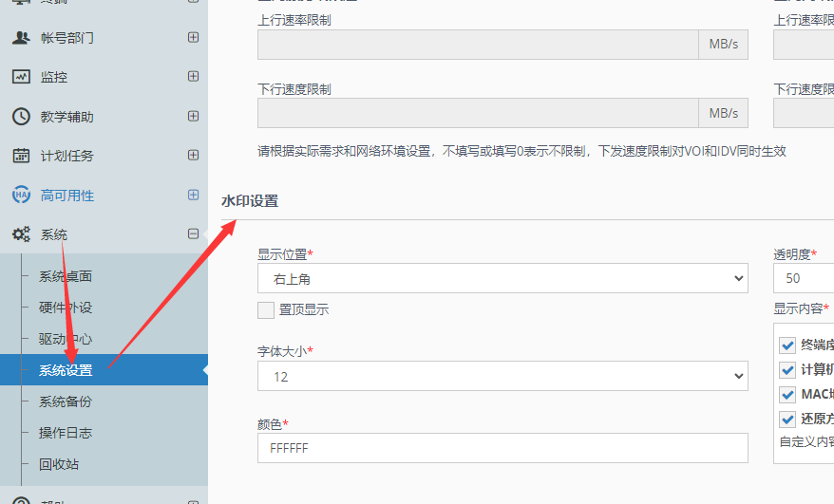
Task: Click the 系统 gears icon
Action: click(x=21, y=234)
